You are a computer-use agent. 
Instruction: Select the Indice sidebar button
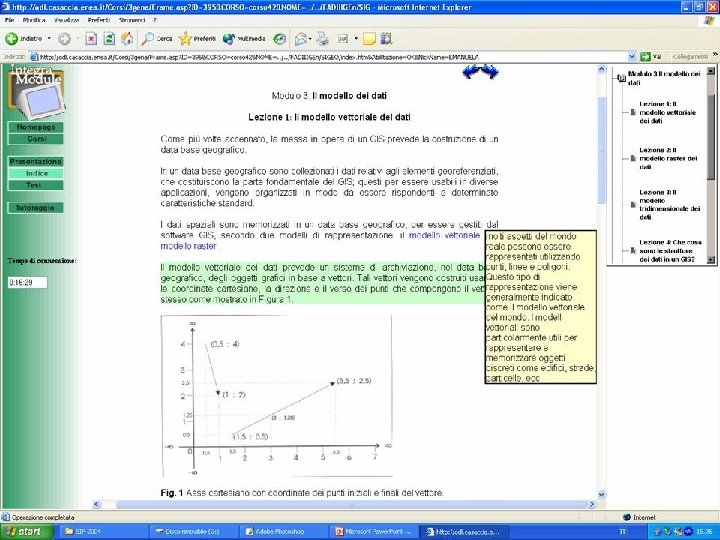click(36, 174)
